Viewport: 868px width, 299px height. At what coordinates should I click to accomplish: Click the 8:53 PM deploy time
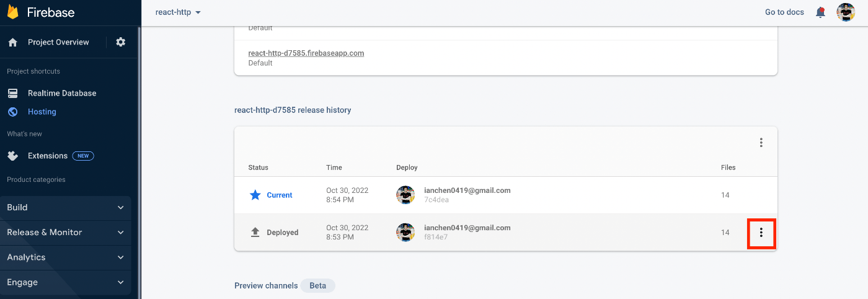[x=340, y=237]
